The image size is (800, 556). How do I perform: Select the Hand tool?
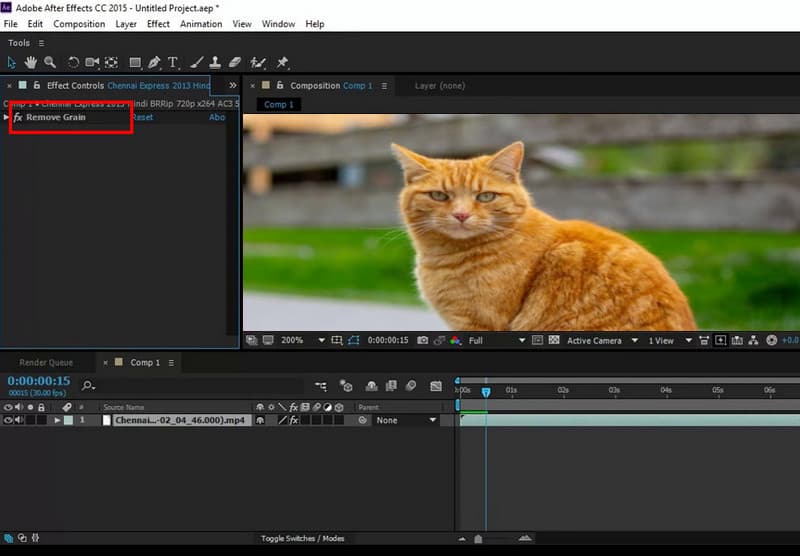[x=31, y=62]
